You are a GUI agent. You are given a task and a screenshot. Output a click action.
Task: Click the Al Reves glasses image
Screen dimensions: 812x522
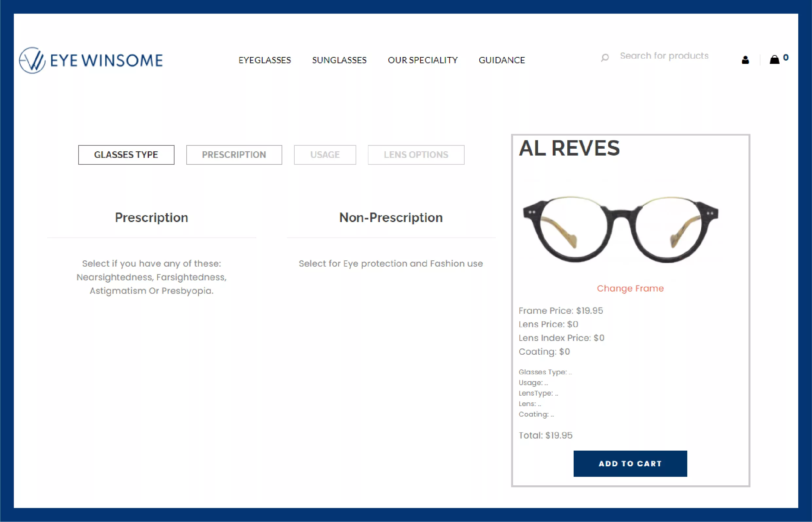[x=620, y=229]
